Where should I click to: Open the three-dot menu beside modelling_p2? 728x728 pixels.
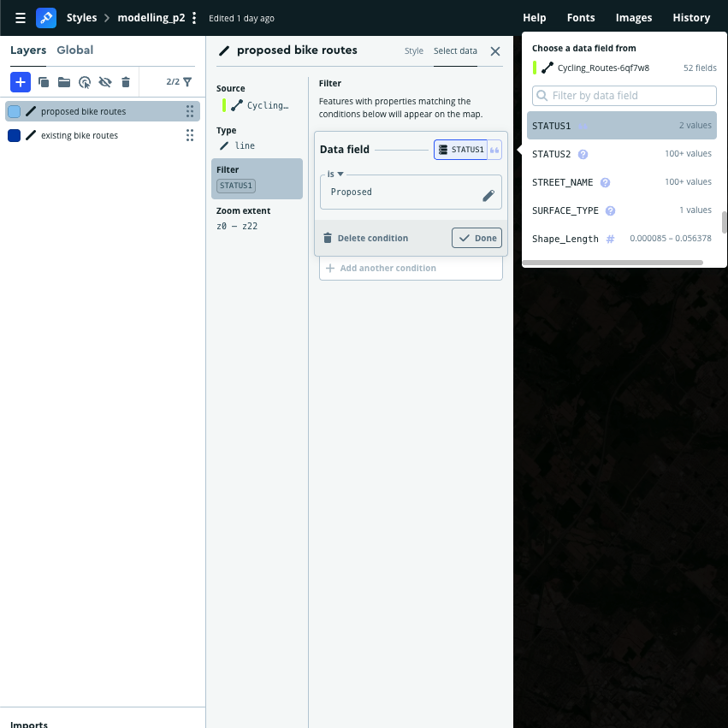click(x=195, y=18)
